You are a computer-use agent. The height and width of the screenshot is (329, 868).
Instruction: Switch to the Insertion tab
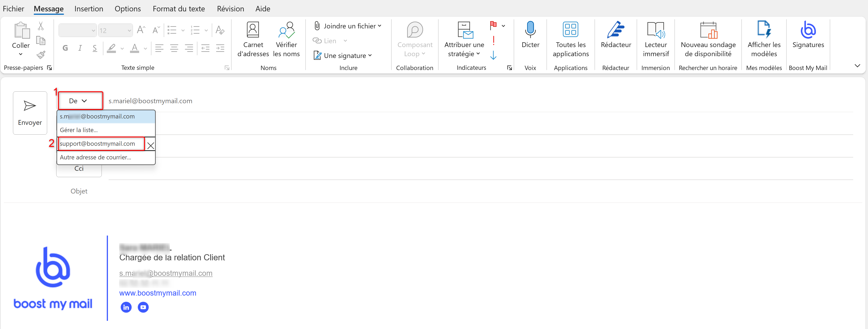click(x=89, y=9)
